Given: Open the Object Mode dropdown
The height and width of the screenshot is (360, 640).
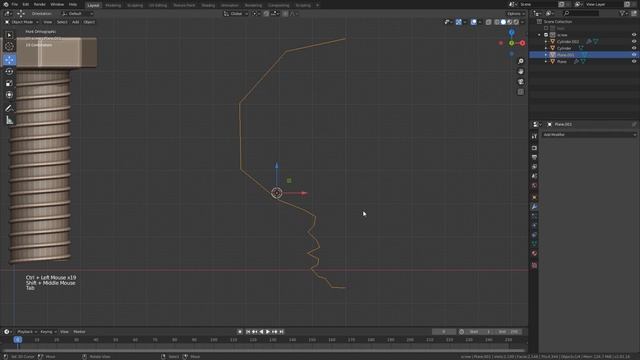Looking at the screenshot, I should coord(21,22).
